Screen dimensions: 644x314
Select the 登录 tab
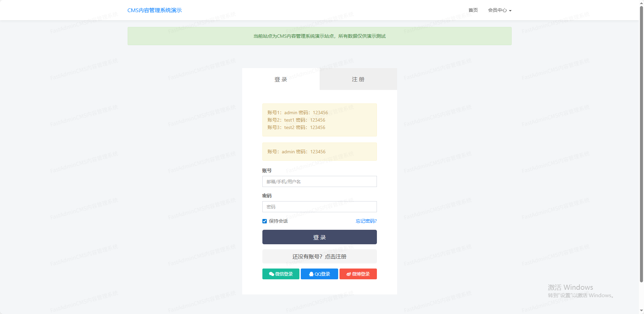coord(281,79)
